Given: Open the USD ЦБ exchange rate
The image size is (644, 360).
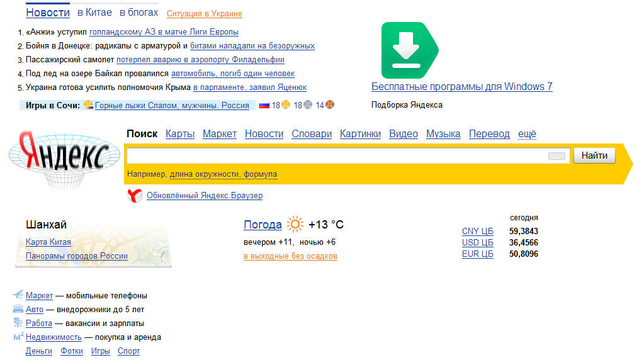Looking at the screenshot, I should (x=477, y=242).
